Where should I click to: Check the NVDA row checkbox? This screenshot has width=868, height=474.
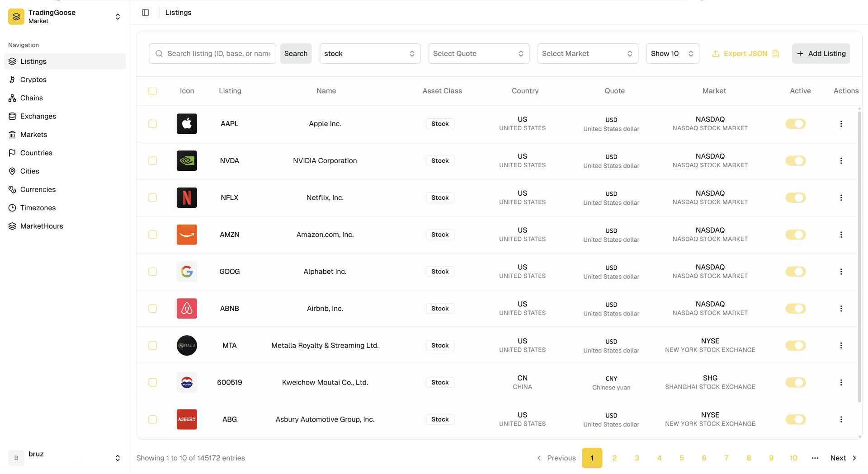(x=153, y=161)
